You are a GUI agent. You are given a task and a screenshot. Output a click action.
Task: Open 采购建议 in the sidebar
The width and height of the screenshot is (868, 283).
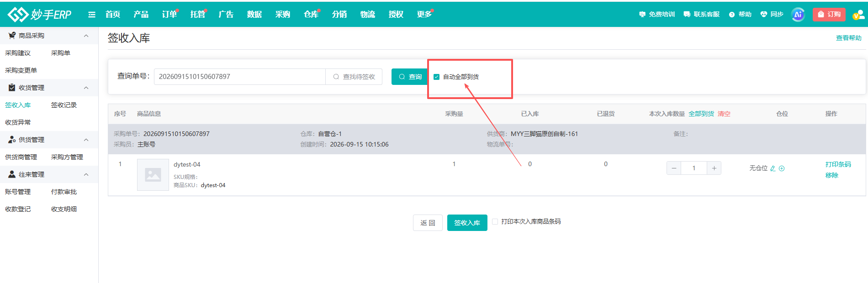tap(18, 53)
